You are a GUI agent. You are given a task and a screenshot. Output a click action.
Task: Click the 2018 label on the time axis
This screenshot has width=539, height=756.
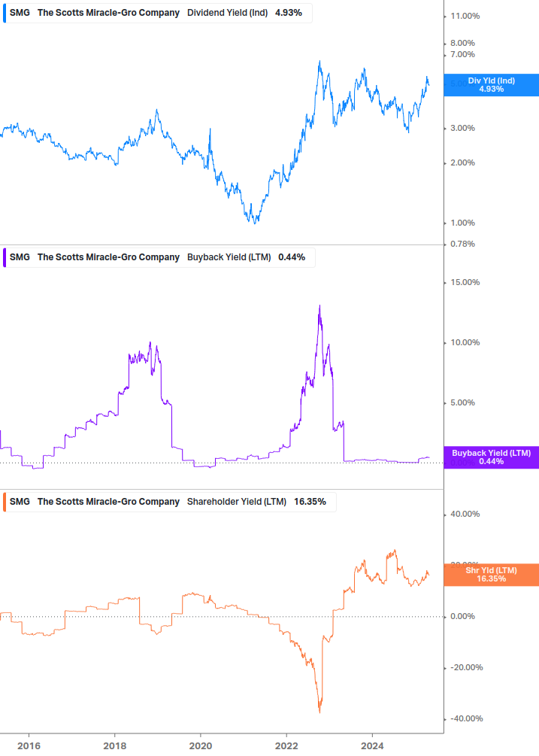(114, 746)
